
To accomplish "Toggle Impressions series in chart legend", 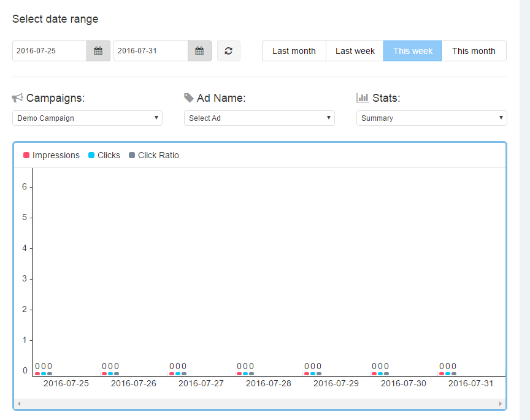I will (52, 155).
